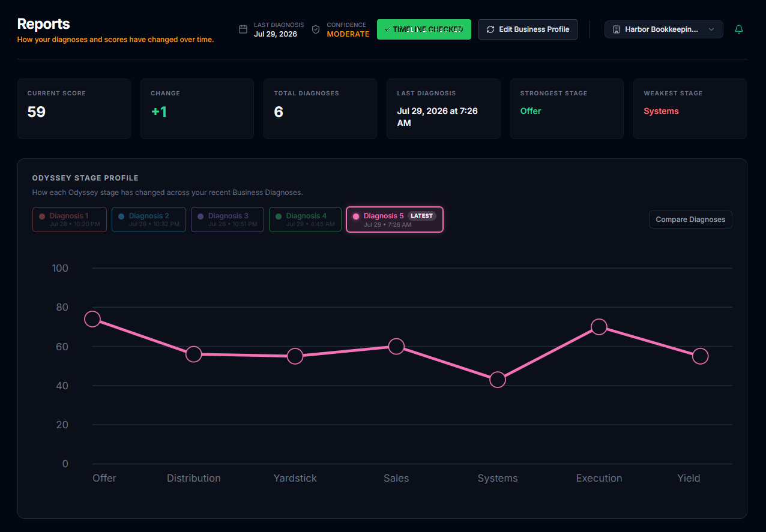This screenshot has height=532, width=766.
Task: Click the card date Jul 29, 2026 at 7:26 AM
Action: pos(438,117)
